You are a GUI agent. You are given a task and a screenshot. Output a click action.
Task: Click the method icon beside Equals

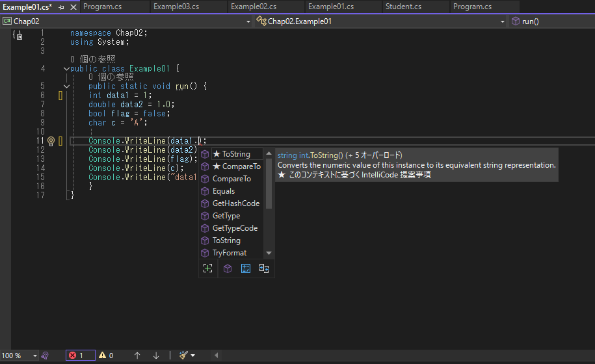[205, 191]
